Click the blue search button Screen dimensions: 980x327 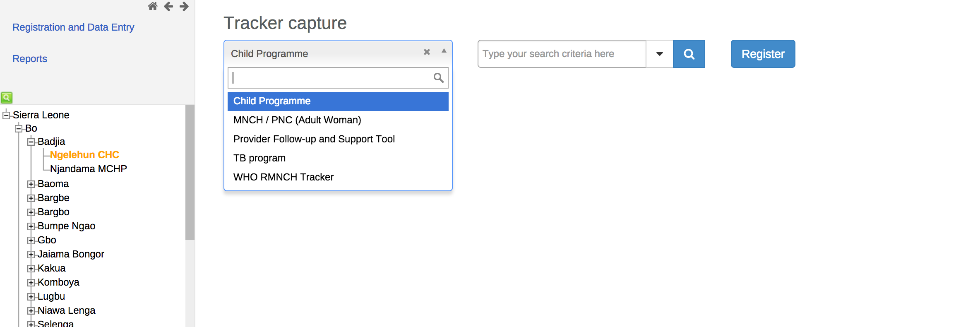pyautogui.click(x=689, y=54)
